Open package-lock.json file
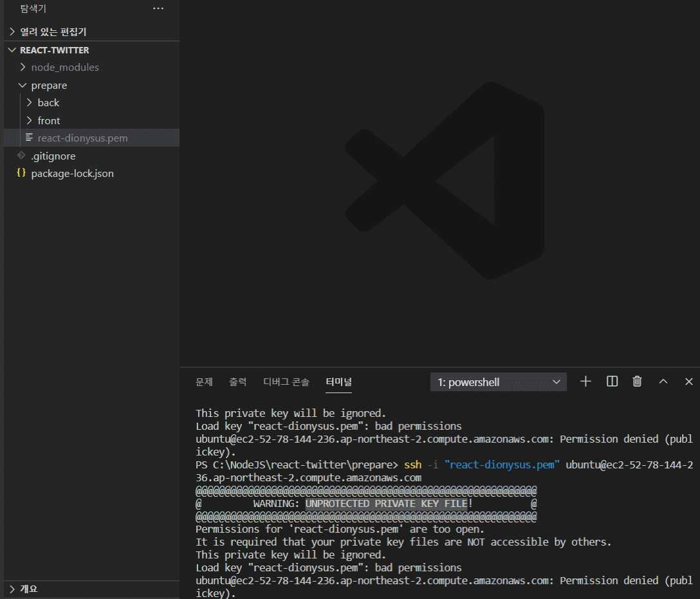The width and height of the screenshot is (700, 599). [91, 173]
